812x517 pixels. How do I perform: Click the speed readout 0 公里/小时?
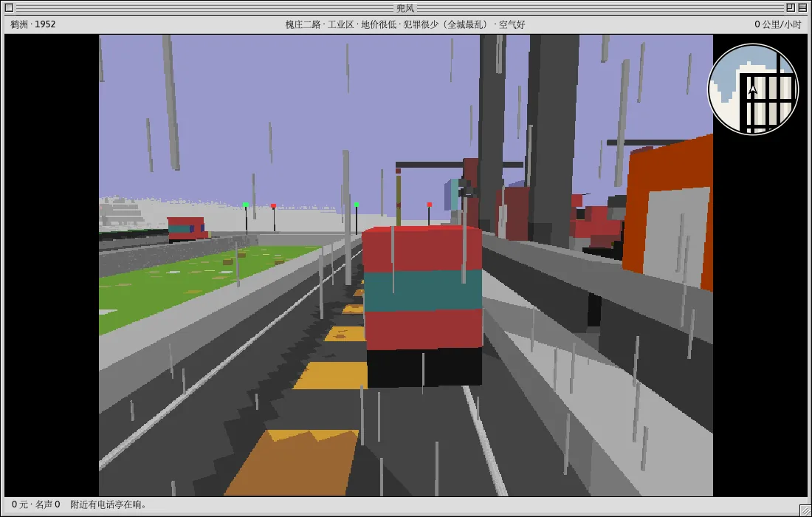click(x=778, y=24)
